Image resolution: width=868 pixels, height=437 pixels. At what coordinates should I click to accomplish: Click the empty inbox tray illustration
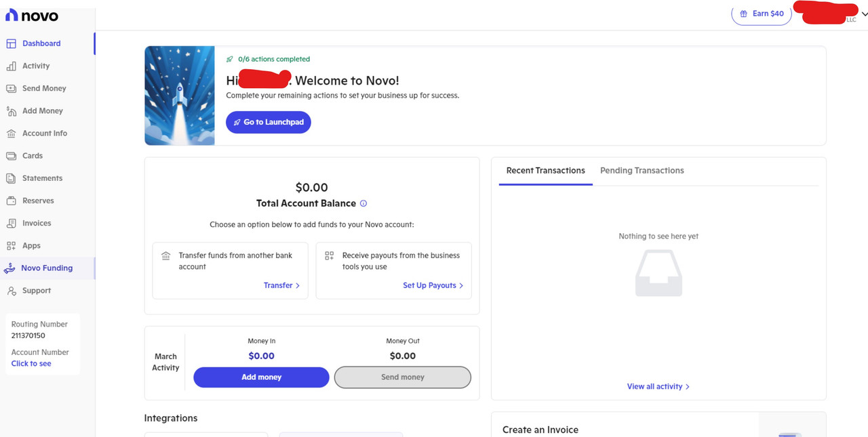[658, 273]
